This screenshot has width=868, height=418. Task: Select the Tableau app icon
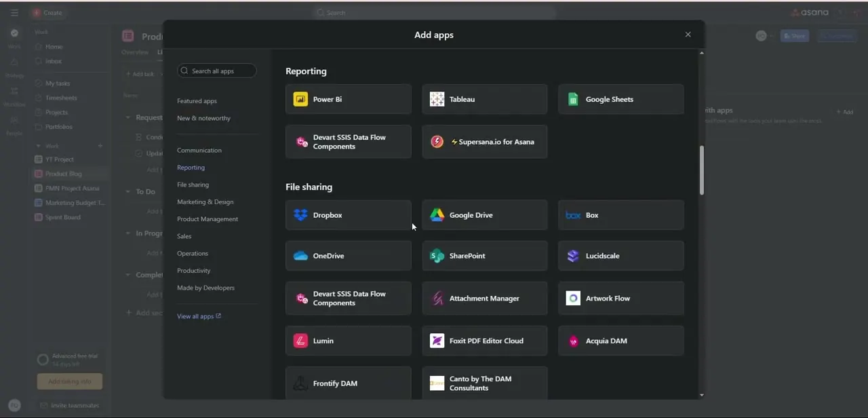[437, 99]
